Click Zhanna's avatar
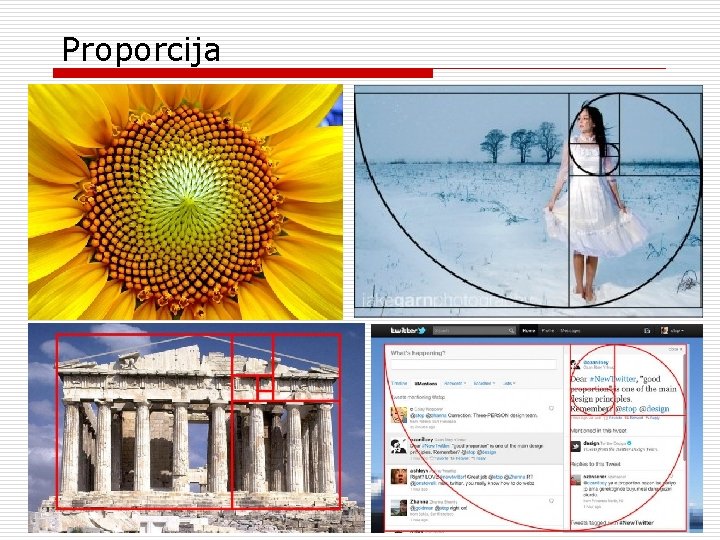This screenshot has height=540, width=720. pyautogui.click(x=399, y=508)
